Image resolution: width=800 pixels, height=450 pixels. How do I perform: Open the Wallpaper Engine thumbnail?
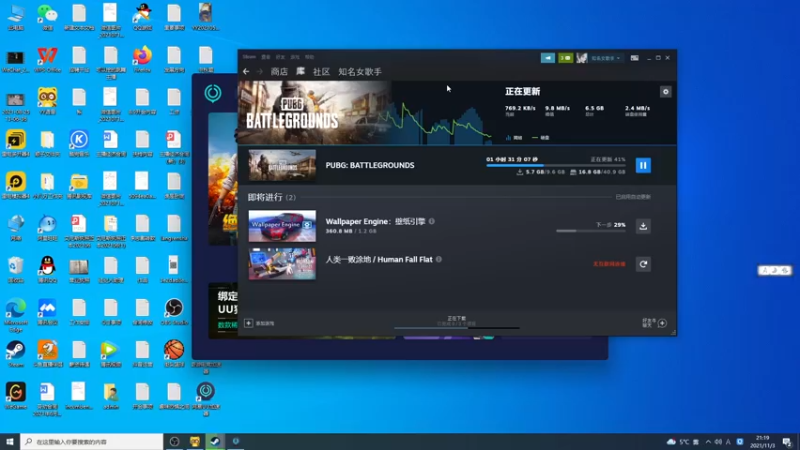pyautogui.click(x=282, y=226)
